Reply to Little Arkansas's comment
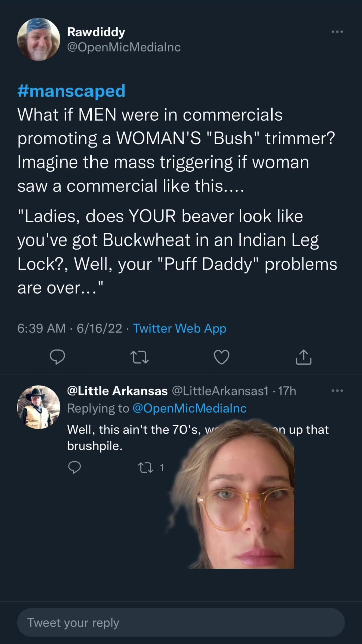Screen dimensions: 362x644 pyautogui.click(x=74, y=468)
